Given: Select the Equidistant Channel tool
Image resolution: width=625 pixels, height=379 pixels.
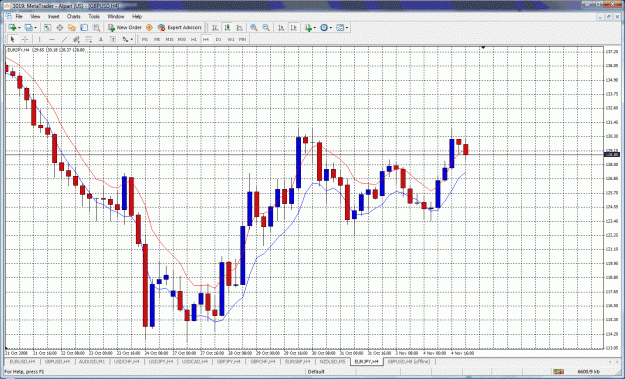Looking at the screenshot, I should (x=77, y=39).
